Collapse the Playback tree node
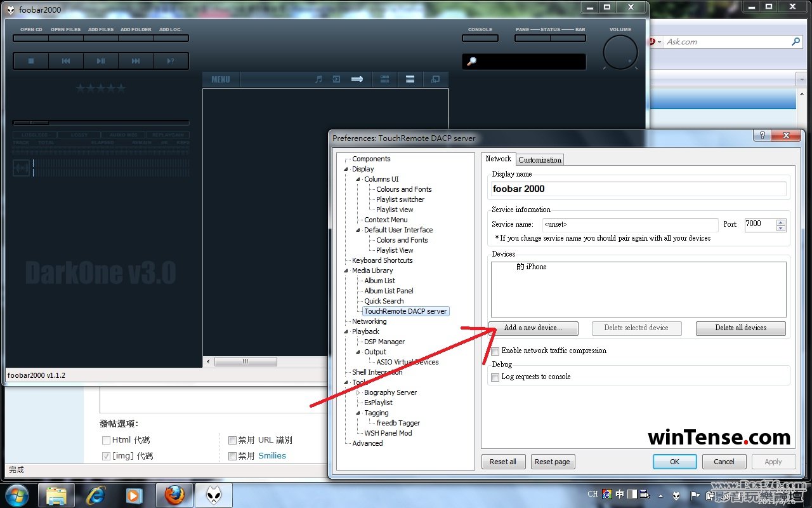 (346, 332)
